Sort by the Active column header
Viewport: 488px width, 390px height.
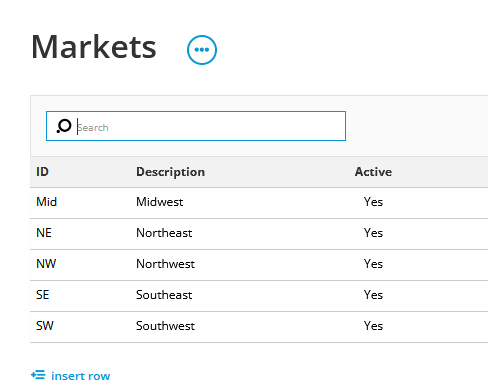pos(373,172)
